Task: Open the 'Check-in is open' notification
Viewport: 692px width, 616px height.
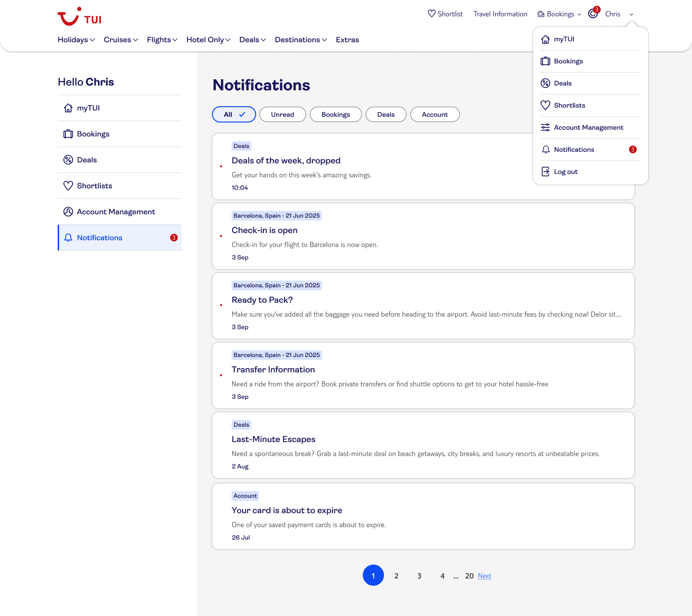Action: 423,236
